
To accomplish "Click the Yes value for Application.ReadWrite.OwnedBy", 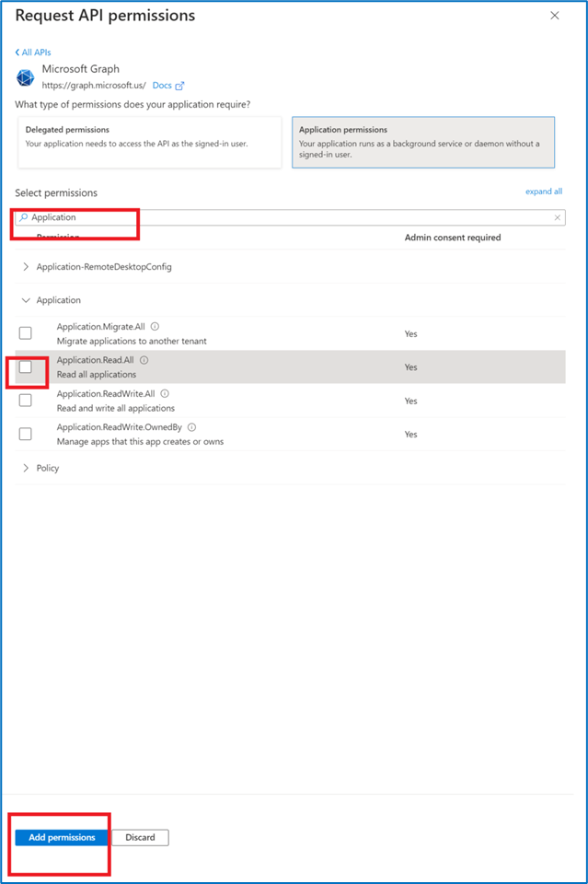I will [410, 434].
